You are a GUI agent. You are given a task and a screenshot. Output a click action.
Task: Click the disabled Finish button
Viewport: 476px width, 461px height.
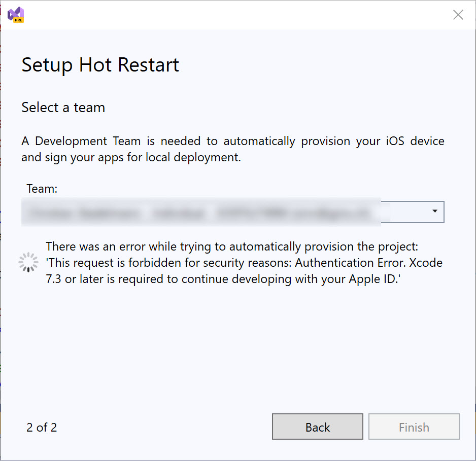coord(414,427)
